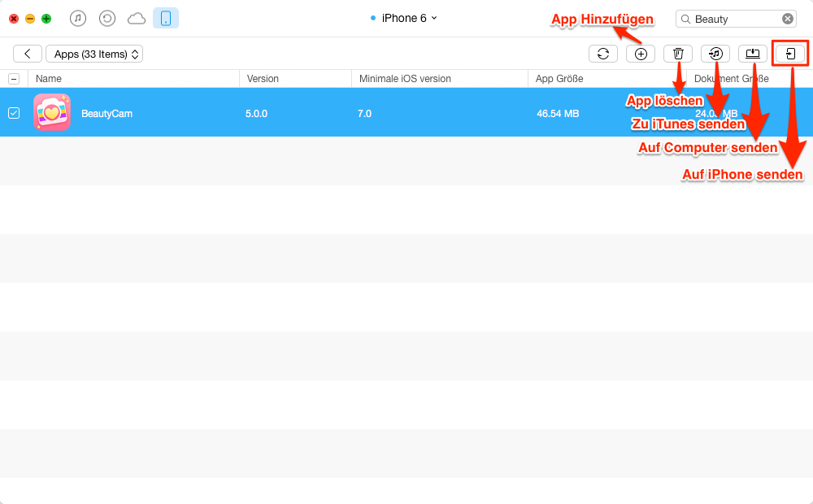This screenshot has height=504, width=813.
Task: Sort by App Größe column header
Action: tap(607, 79)
